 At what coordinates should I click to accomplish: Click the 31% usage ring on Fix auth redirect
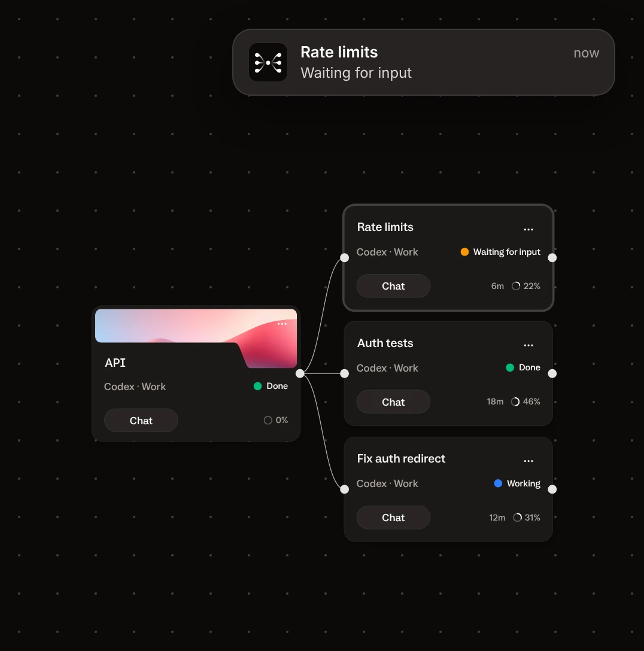(x=517, y=518)
